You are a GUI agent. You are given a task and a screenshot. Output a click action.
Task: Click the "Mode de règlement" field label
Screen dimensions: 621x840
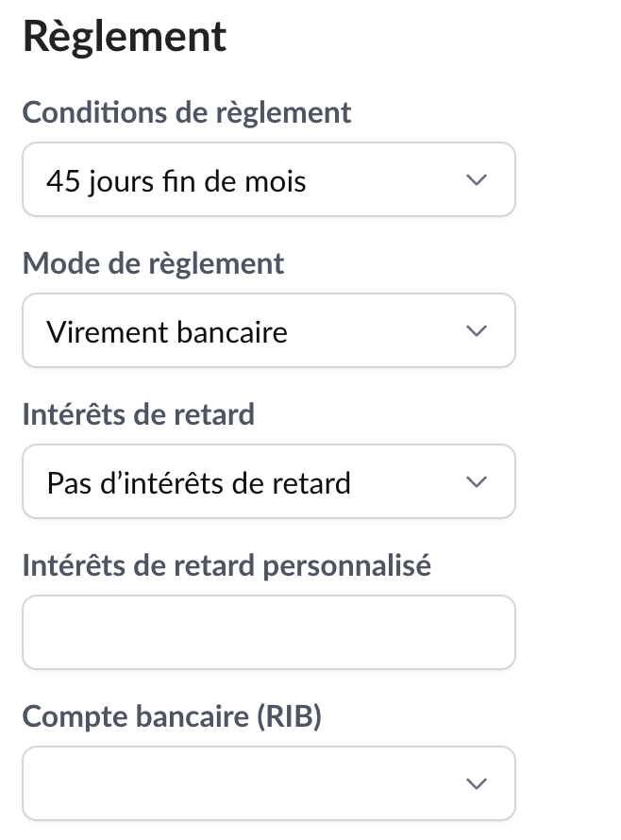pos(153,263)
